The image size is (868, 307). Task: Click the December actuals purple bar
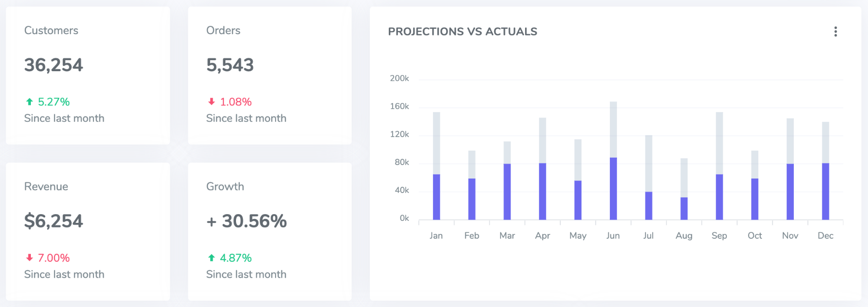tap(825, 192)
